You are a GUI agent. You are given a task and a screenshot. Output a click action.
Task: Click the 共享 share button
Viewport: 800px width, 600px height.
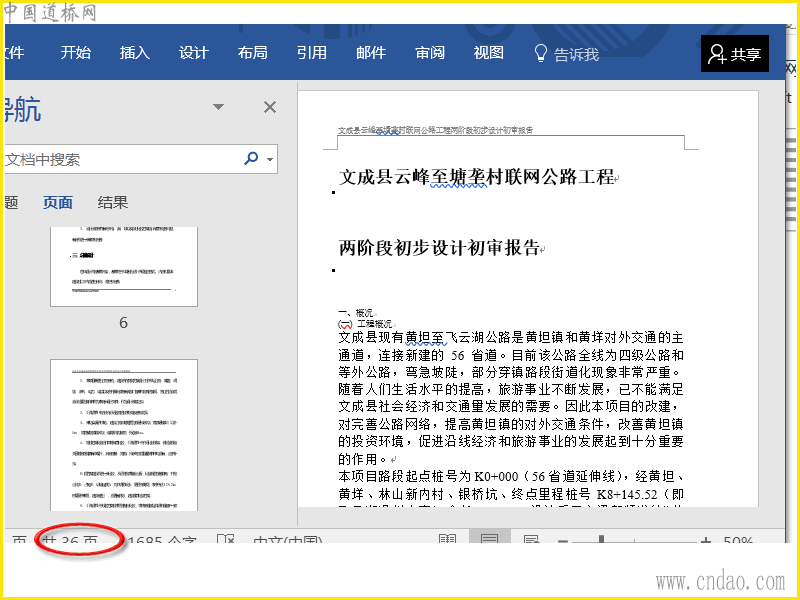pyautogui.click(x=735, y=54)
